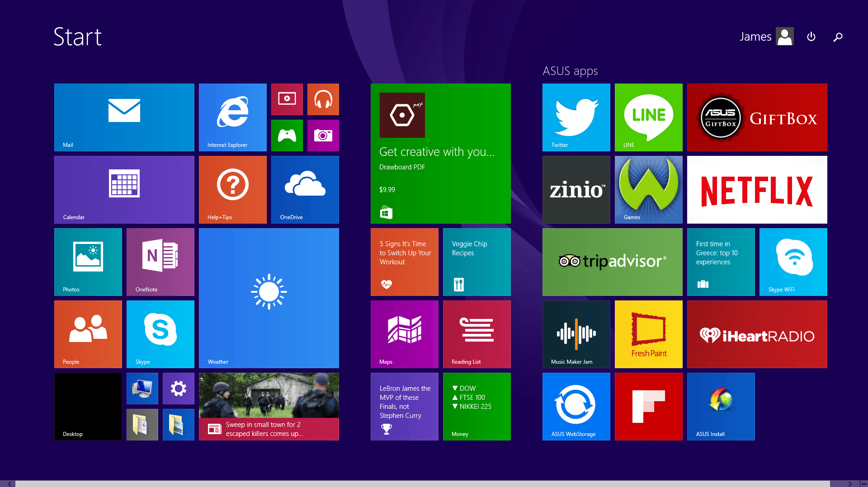
Task: Open '5 Signs It's Time to Switch' health tile
Action: pyautogui.click(x=405, y=262)
